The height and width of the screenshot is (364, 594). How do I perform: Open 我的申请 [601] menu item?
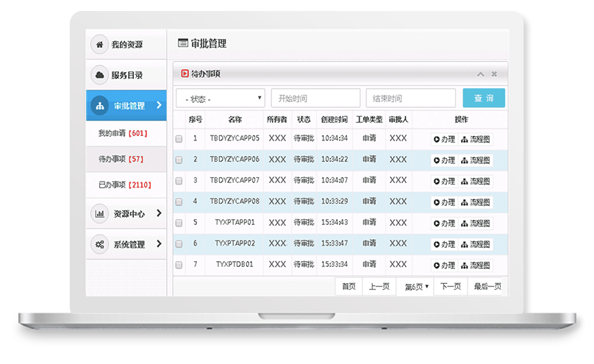tap(123, 134)
